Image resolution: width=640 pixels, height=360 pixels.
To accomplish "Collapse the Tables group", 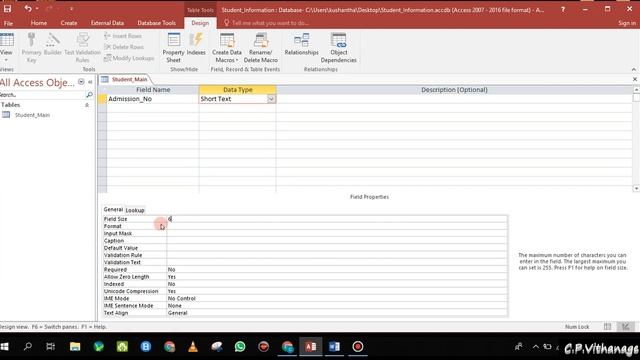I will 87,105.
